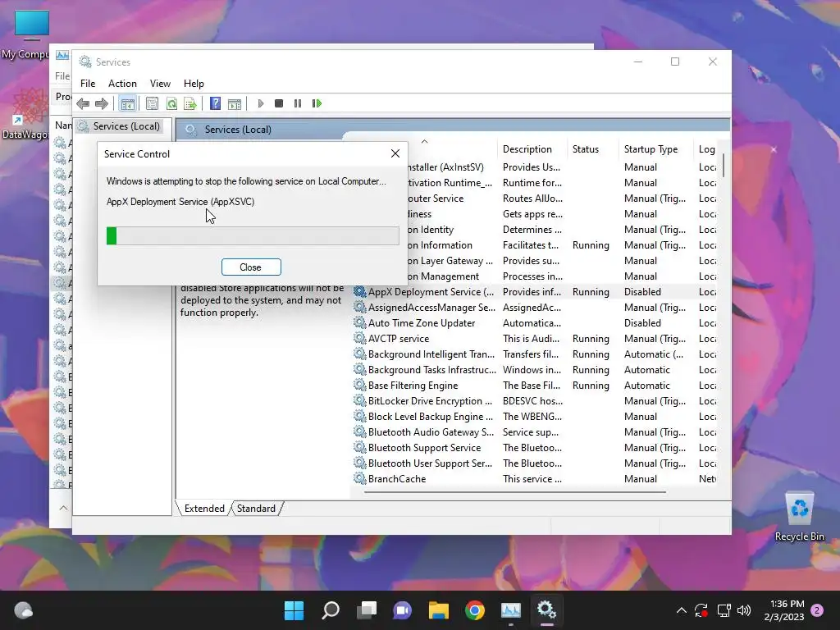Open Task View from taskbar
Image resolution: width=840 pixels, height=630 pixels.
point(367,610)
